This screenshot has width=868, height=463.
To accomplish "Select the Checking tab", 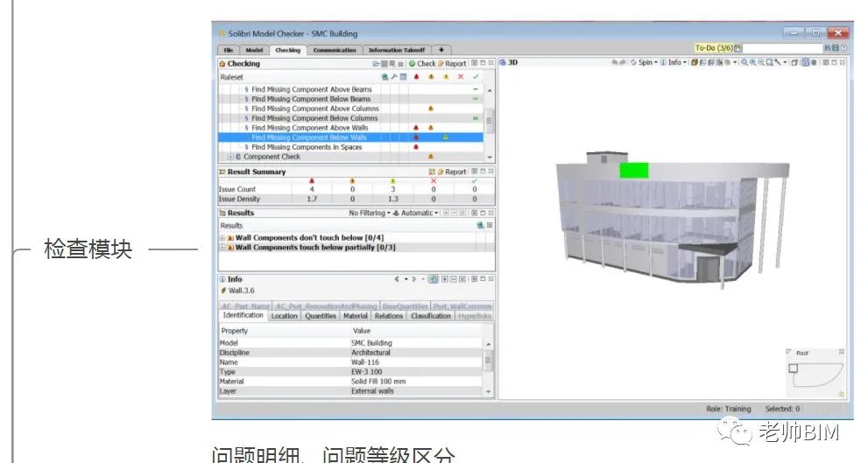I will (x=288, y=50).
